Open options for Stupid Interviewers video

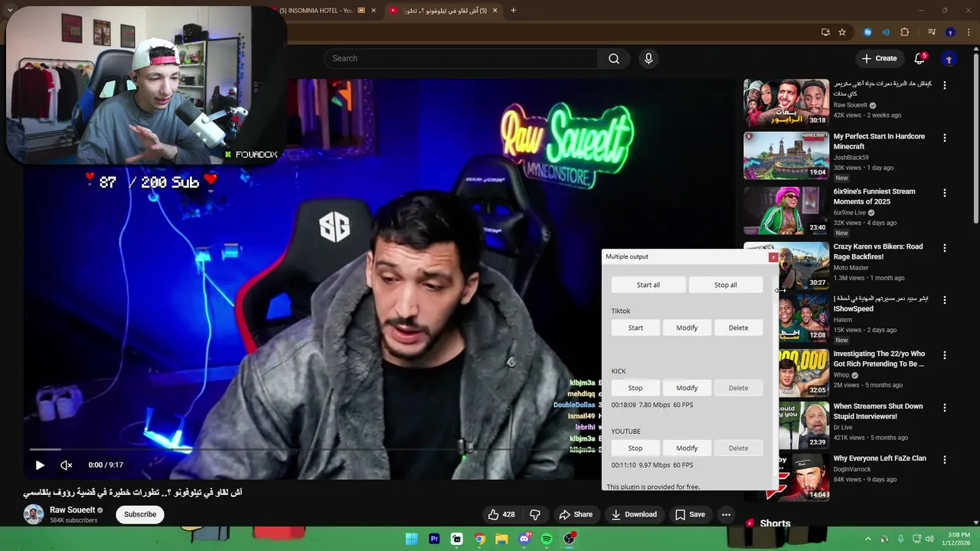(x=944, y=408)
